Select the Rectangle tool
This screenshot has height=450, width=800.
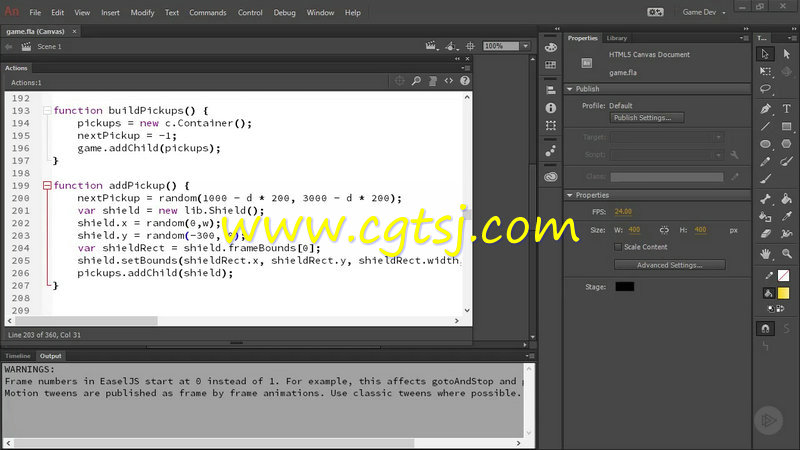(786, 126)
